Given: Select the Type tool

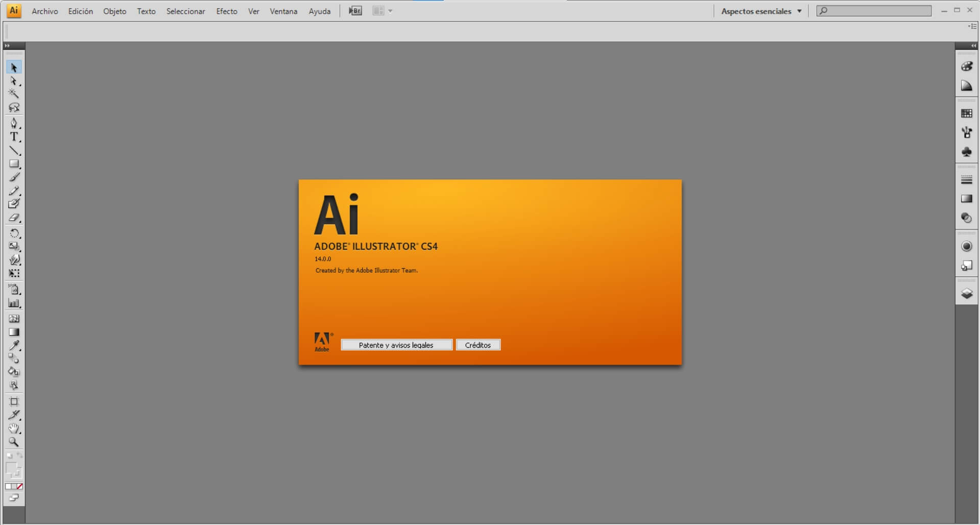Looking at the screenshot, I should (14, 137).
